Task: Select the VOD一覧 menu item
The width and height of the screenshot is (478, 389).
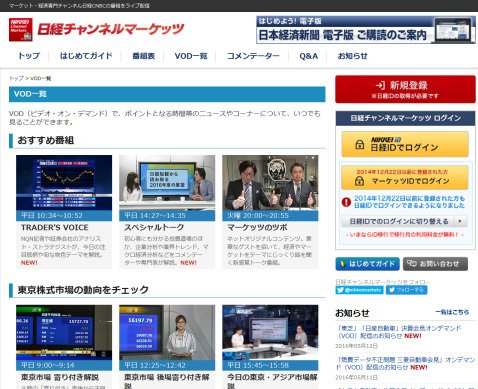Action: point(191,56)
